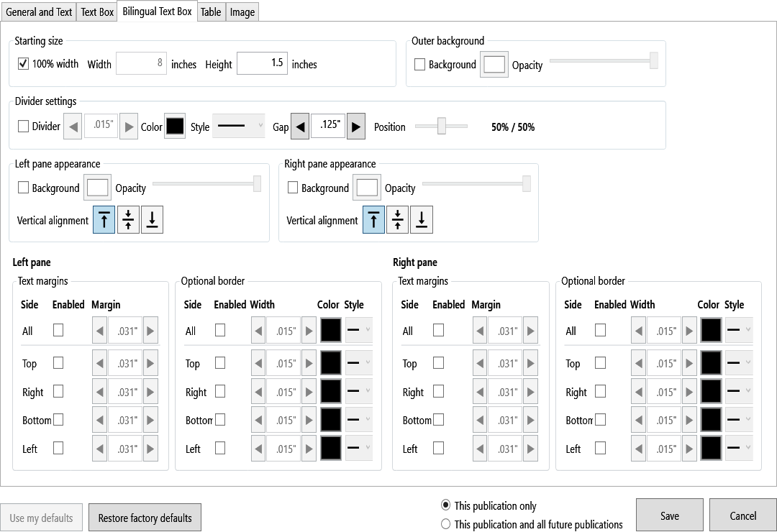Viewport: 777px width, 532px height.
Task: Click the Gap value field
Action: [328, 126]
